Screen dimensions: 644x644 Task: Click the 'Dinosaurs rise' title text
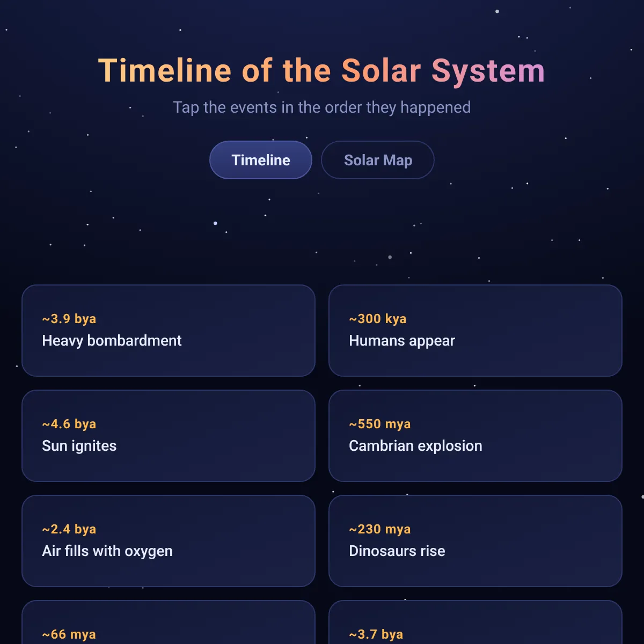click(397, 551)
